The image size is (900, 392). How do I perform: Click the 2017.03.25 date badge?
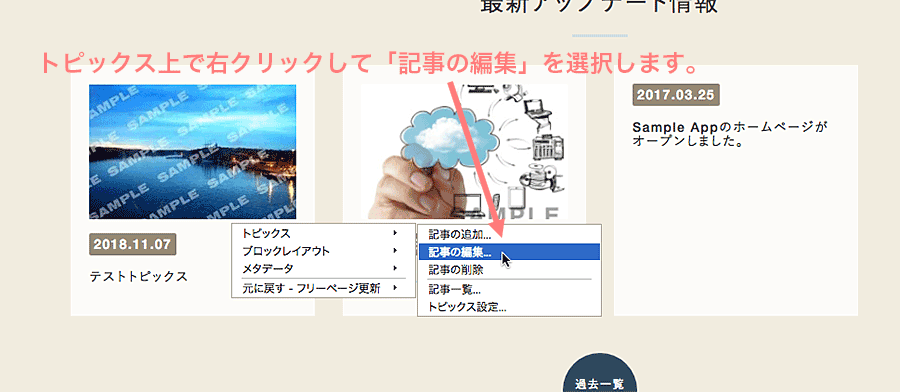tap(676, 95)
